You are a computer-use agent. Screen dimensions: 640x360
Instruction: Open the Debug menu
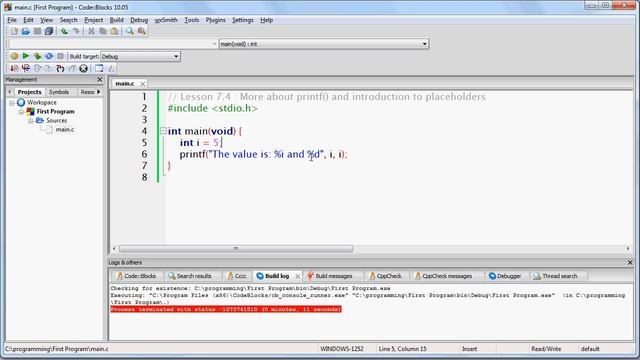coord(139,20)
